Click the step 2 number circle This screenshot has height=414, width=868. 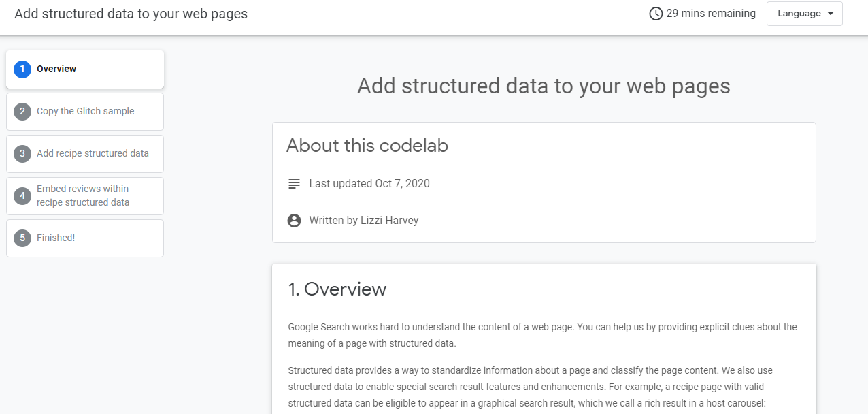click(22, 111)
